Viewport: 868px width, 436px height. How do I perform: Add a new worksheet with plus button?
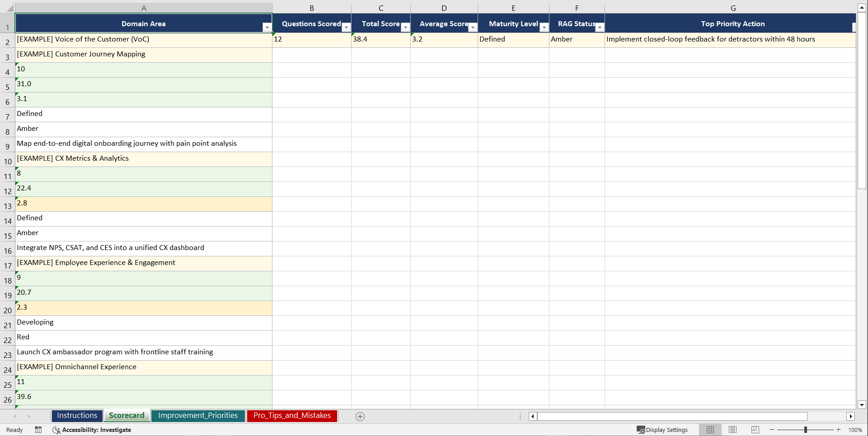click(360, 416)
